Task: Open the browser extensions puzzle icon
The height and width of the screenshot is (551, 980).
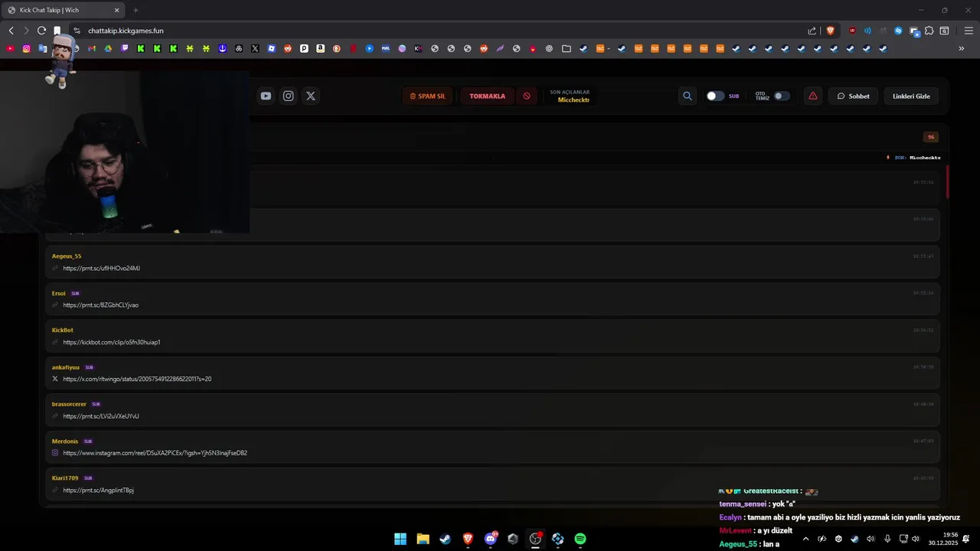Action: coord(929,31)
